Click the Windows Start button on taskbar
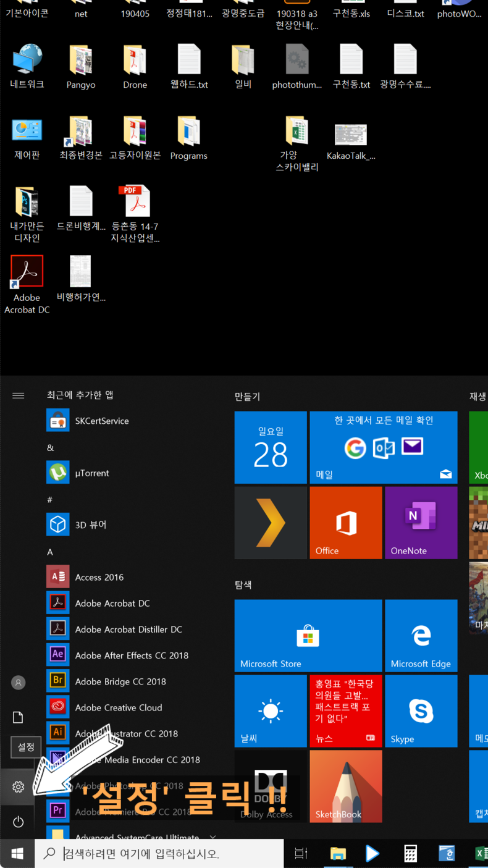This screenshot has width=488, height=868. [x=17, y=854]
